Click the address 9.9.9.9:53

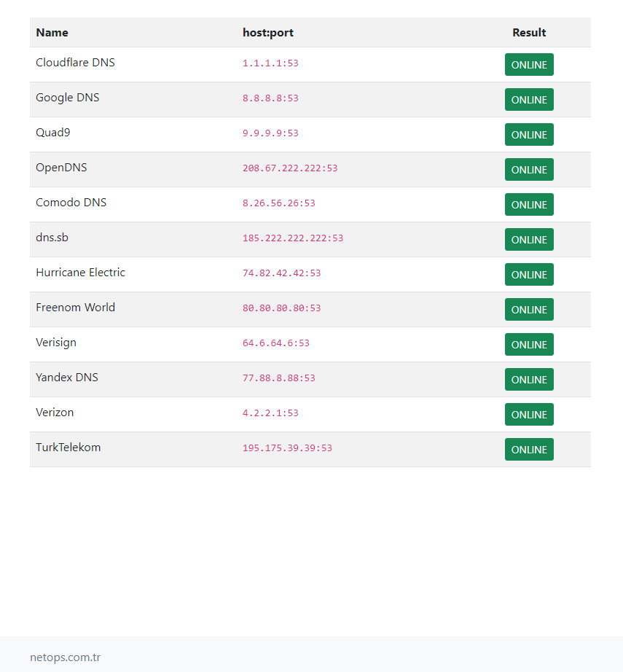[x=270, y=133]
